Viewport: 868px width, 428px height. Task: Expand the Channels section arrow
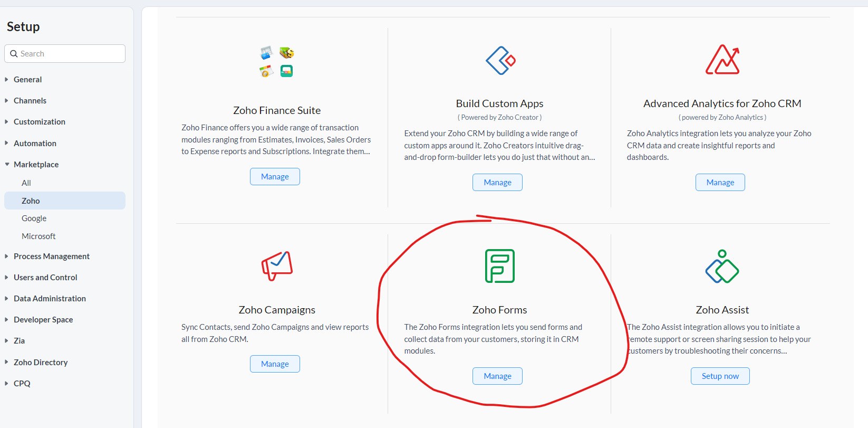coord(7,101)
